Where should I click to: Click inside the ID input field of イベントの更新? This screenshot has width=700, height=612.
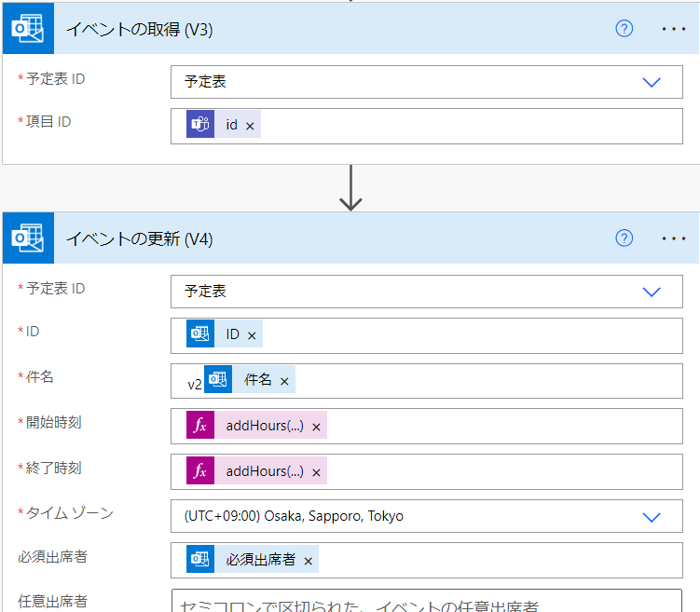click(427, 336)
